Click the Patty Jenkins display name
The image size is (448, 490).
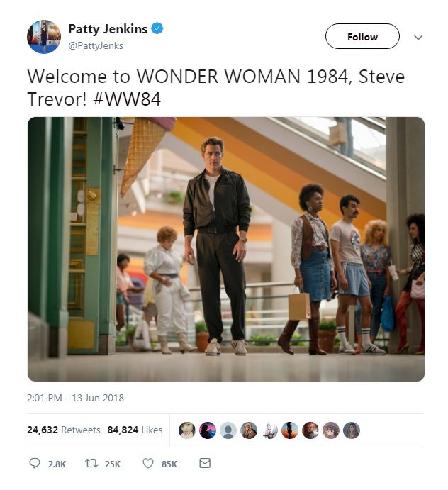click(108, 29)
